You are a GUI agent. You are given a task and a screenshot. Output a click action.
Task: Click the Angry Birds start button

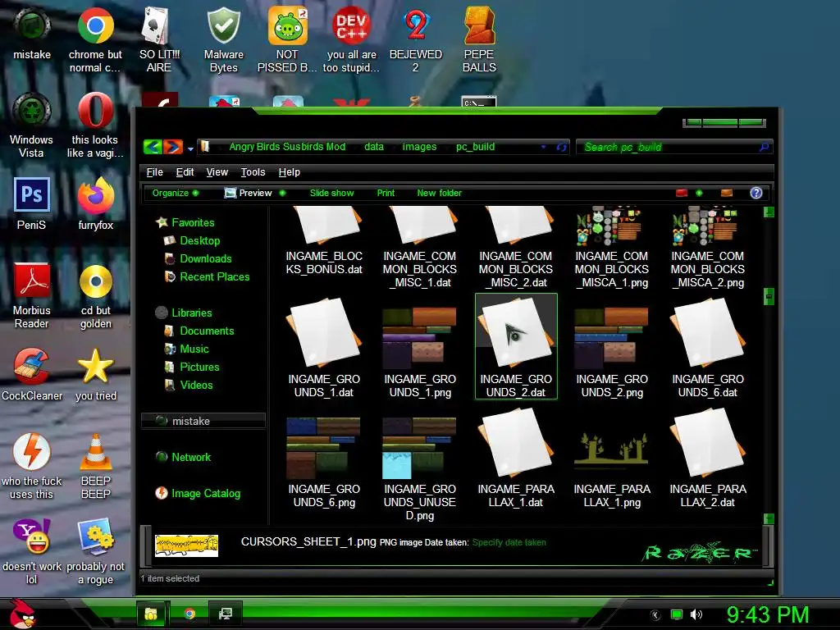tap(21, 614)
